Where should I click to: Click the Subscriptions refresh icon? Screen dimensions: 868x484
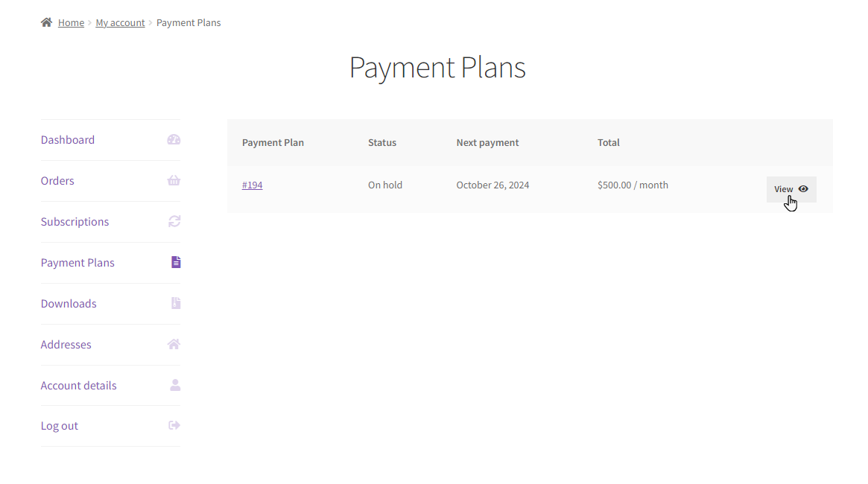[174, 221]
